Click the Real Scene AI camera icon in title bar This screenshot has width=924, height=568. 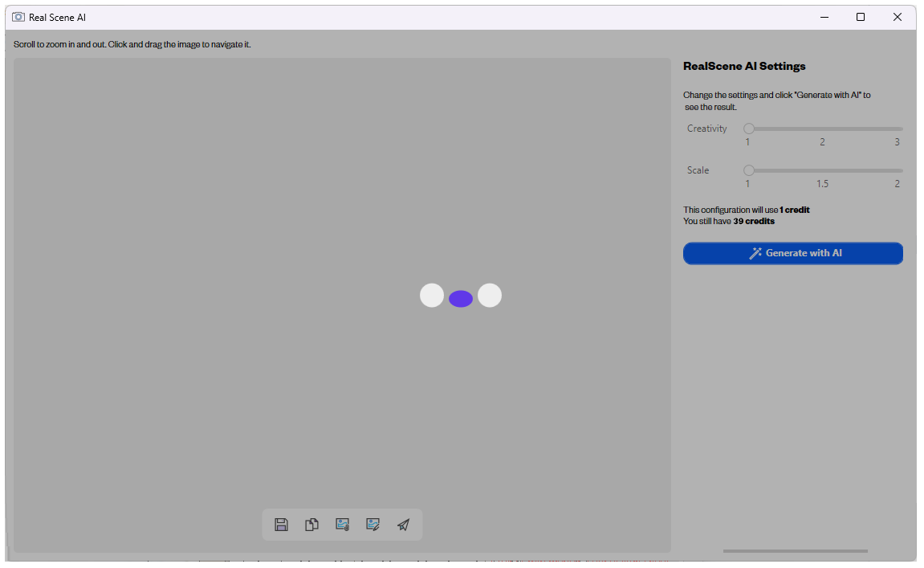18,17
